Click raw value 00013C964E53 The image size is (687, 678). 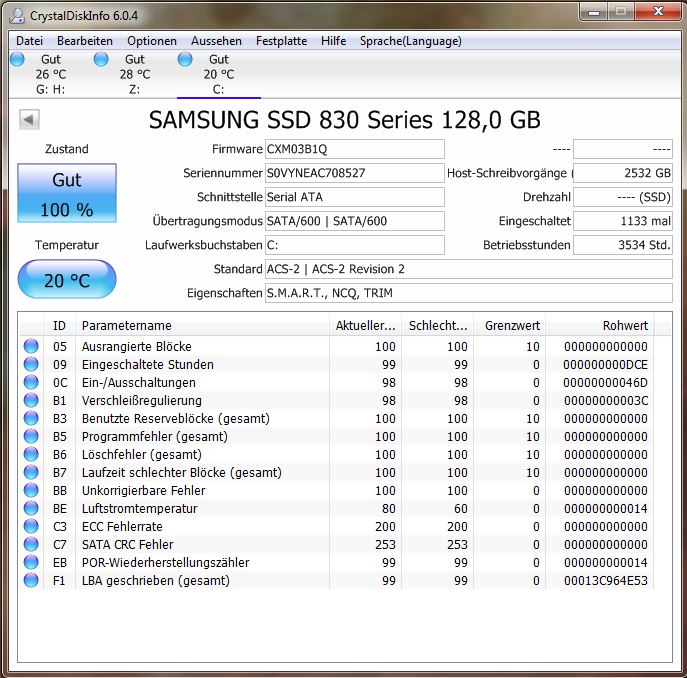(x=606, y=581)
